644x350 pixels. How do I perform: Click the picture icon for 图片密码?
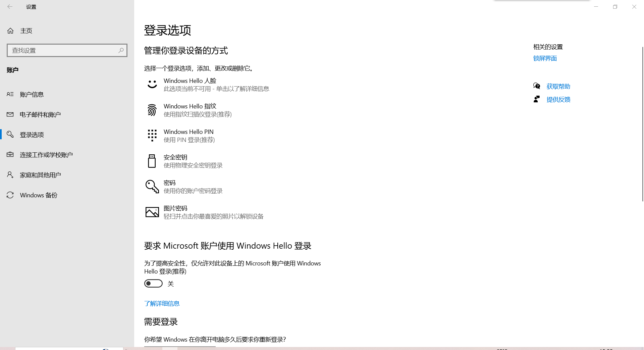pos(152,212)
